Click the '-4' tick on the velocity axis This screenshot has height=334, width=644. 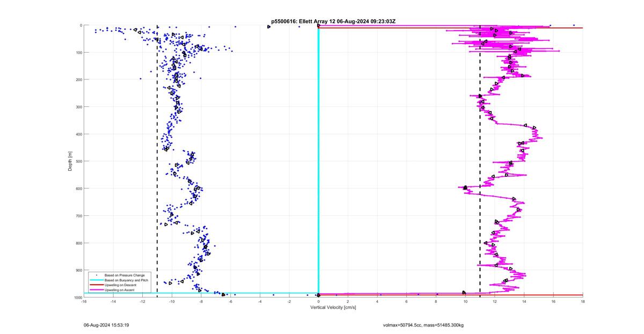260,302
